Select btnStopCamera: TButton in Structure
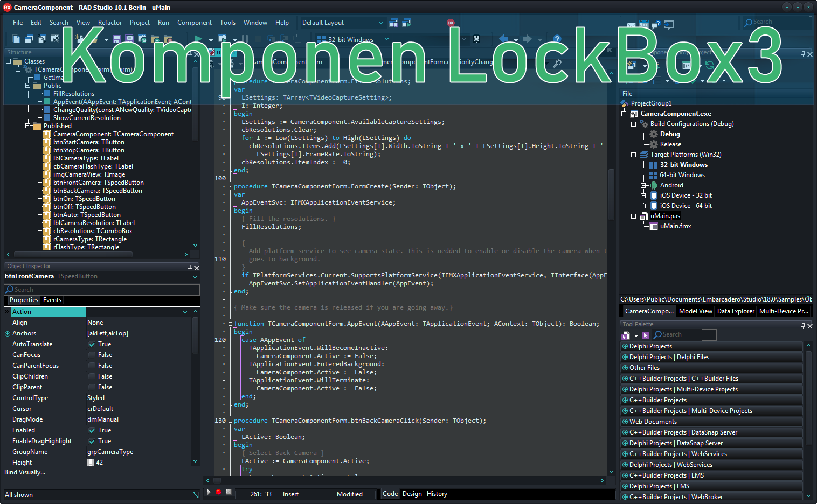 click(x=89, y=150)
